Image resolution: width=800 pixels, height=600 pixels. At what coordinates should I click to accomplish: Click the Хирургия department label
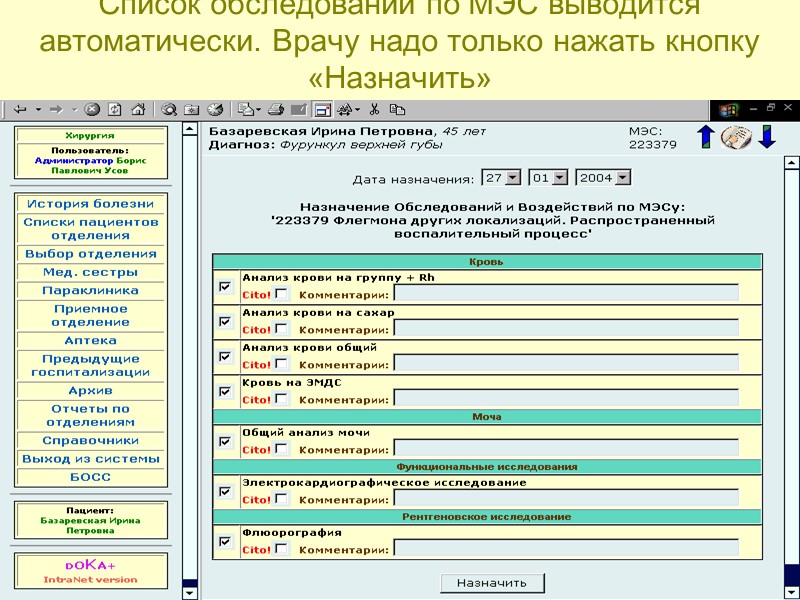pos(90,135)
